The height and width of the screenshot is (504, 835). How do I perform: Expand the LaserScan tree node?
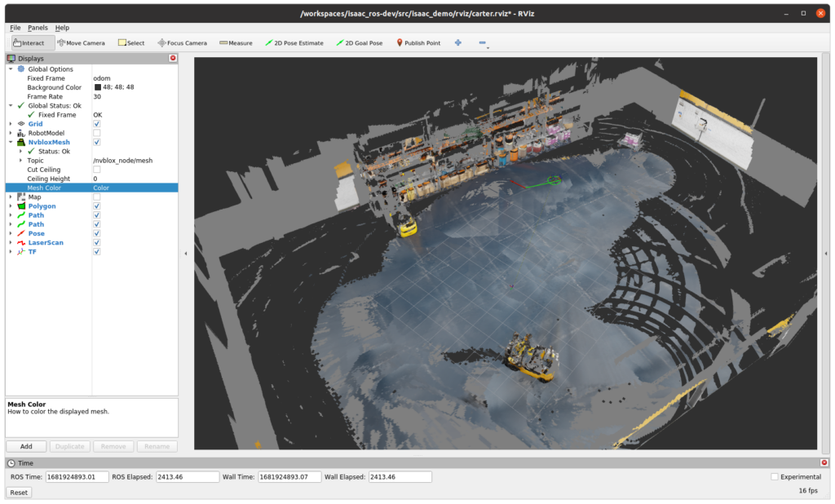(x=11, y=242)
